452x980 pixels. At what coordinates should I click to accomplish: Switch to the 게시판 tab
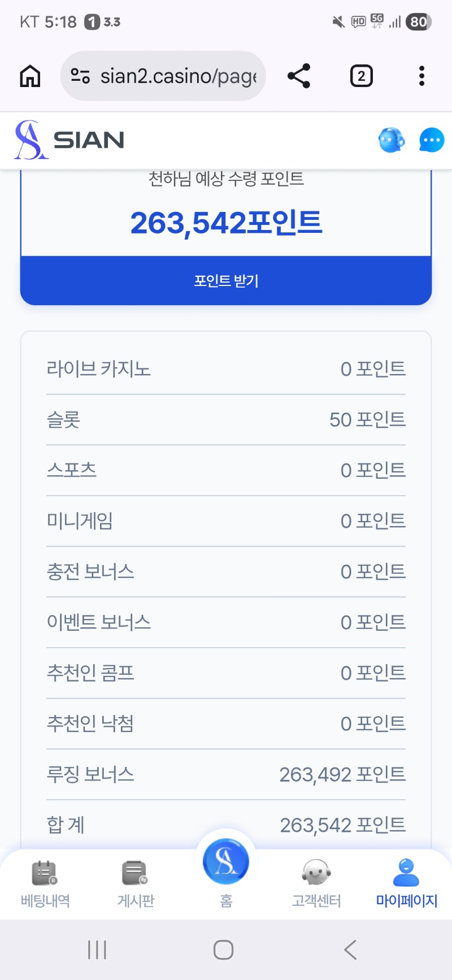[136, 884]
